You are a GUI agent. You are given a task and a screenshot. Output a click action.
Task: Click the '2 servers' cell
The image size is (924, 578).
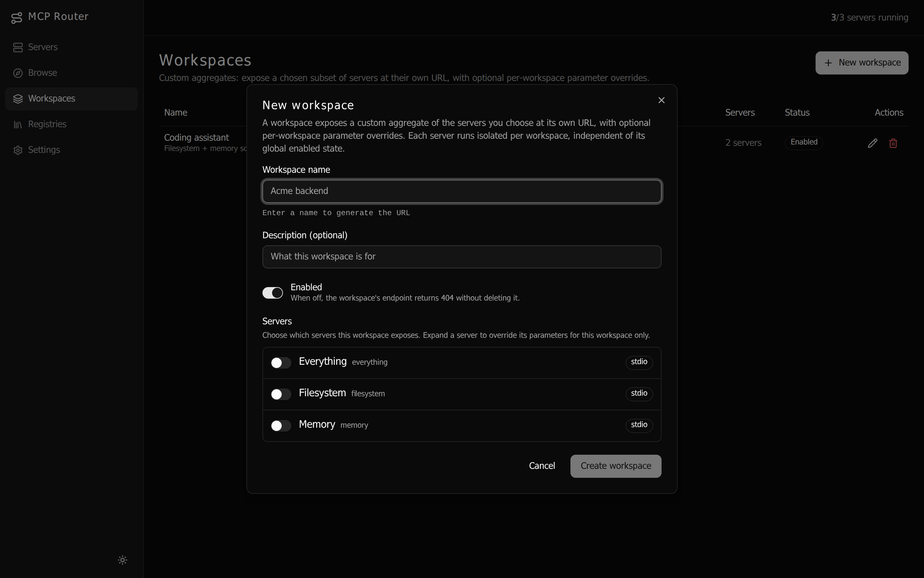point(743,143)
